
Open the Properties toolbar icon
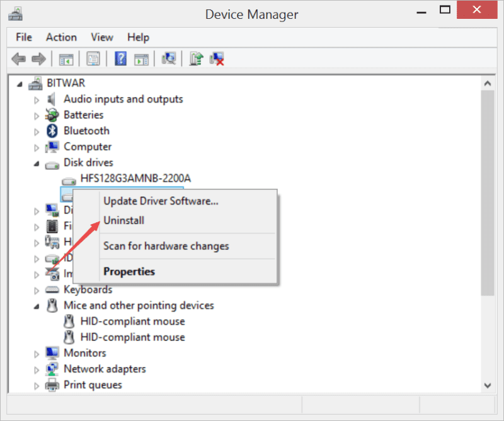pyautogui.click(x=93, y=59)
